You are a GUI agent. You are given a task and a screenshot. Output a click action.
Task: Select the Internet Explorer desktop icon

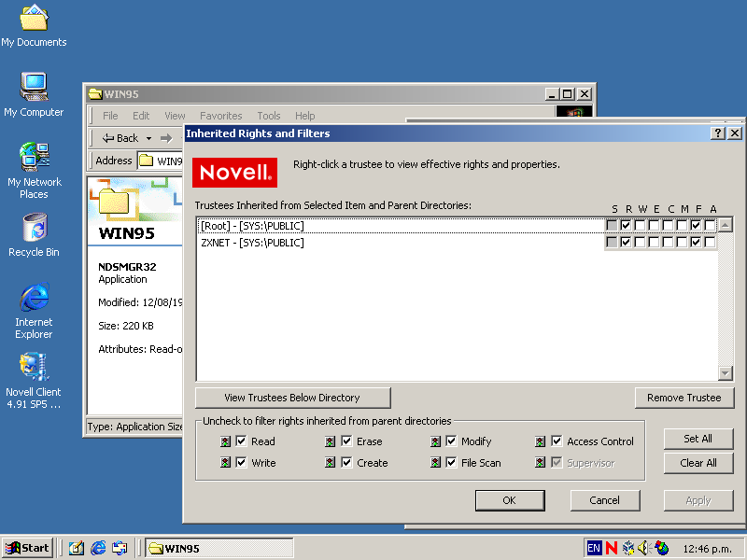click(34, 311)
